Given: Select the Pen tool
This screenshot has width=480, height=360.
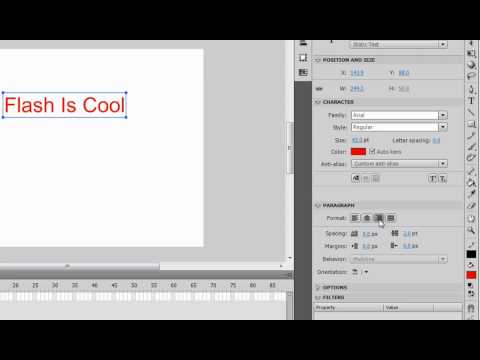Looking at the screenshot, I should point(471,89).
